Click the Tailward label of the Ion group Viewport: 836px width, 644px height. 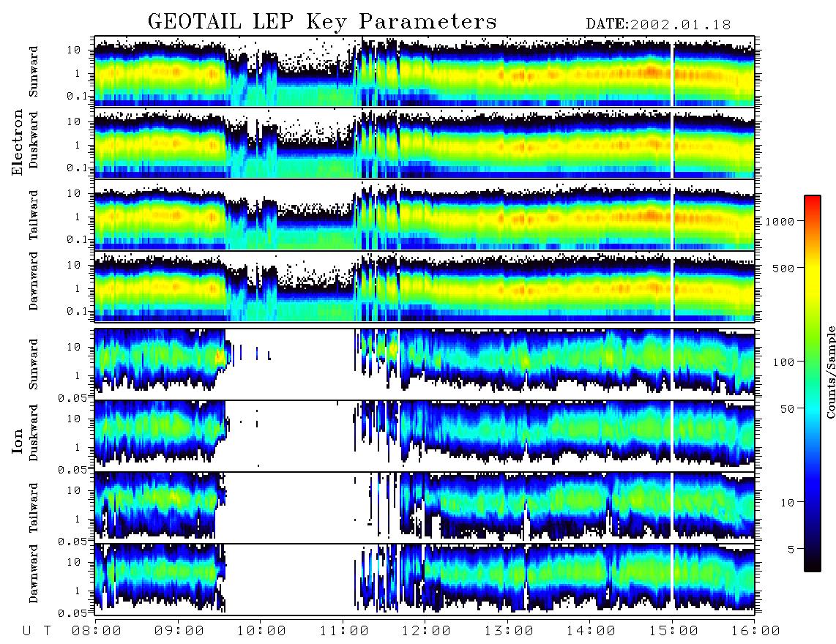click(x=34, y=508)
